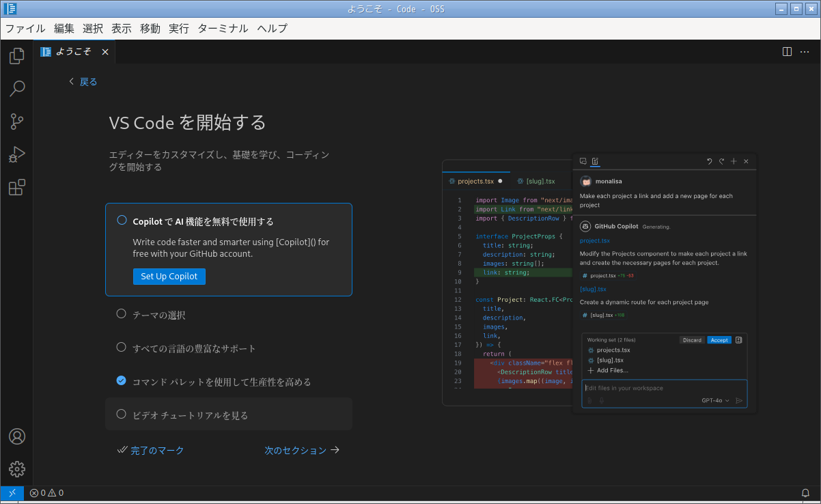Click the send arrow in the chat input
The width and height of the screenshot is (821, 504).
point(740,400)
